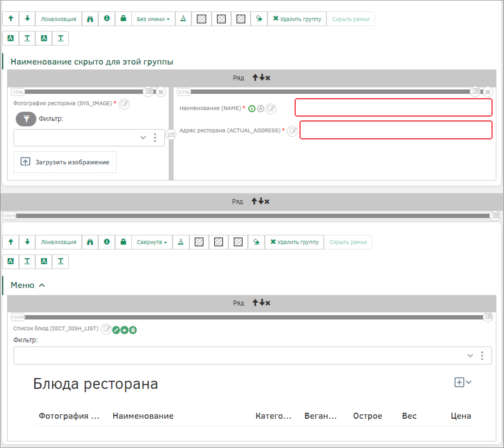Move the Без имени group up with its arrow
The height and width of the screenshot is (448, 504).
tap(11, 19)
